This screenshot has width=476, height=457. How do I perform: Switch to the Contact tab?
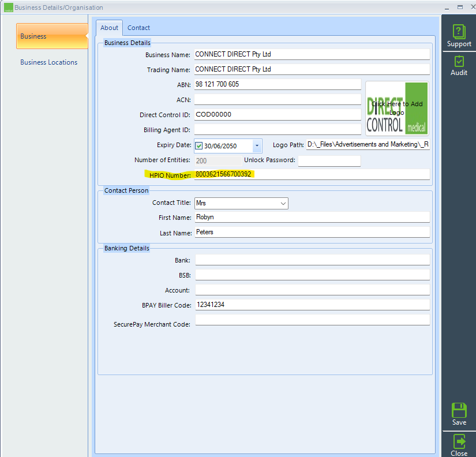coord(138,27)
